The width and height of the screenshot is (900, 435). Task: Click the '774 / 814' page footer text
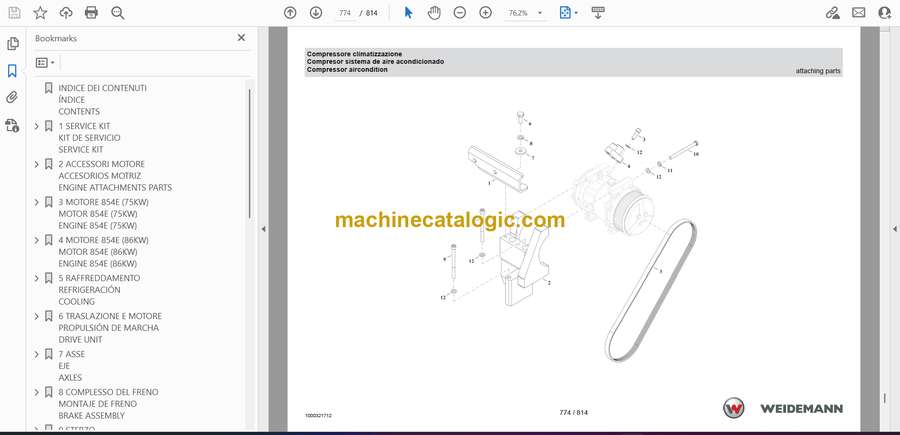pos(573,413)
